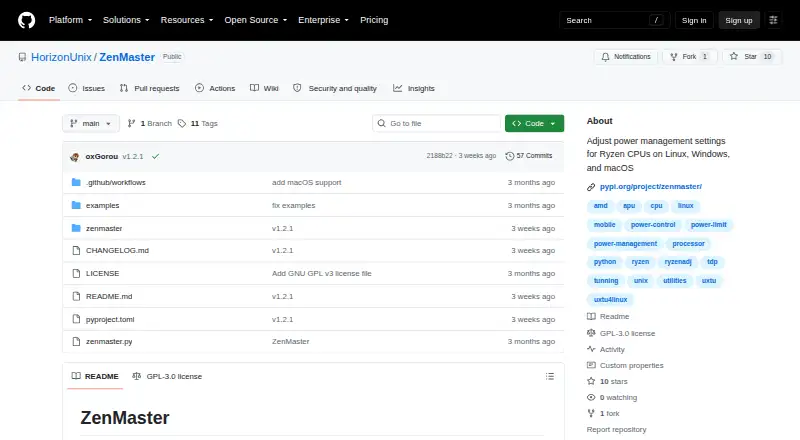The height and width of the screenshot is (440, 800).
Task: Click oxGorou avatar in commit row
Action: 74,157
